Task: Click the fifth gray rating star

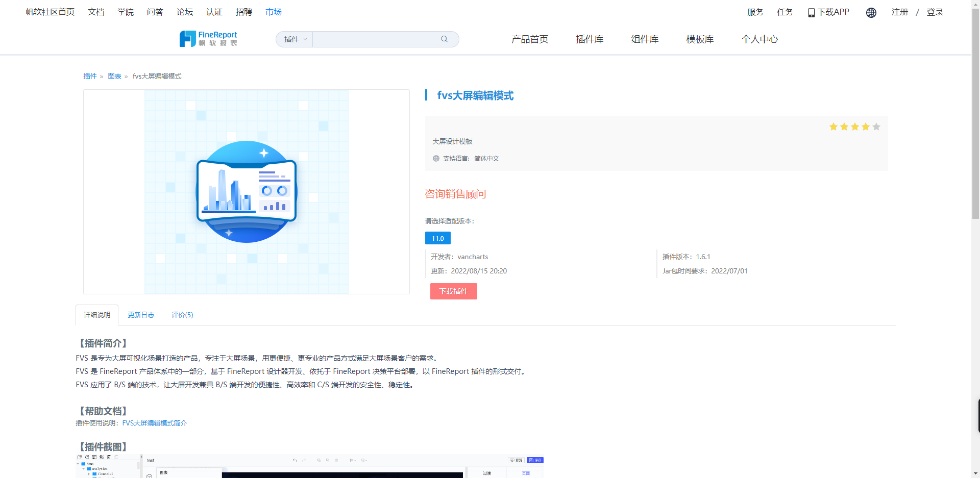Action: [x=876, y=127]
